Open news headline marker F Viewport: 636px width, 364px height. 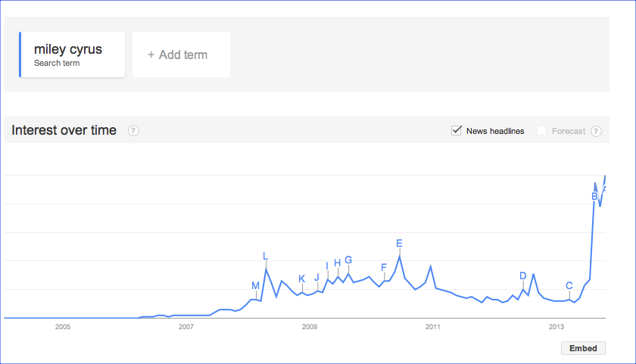[384, 267]
